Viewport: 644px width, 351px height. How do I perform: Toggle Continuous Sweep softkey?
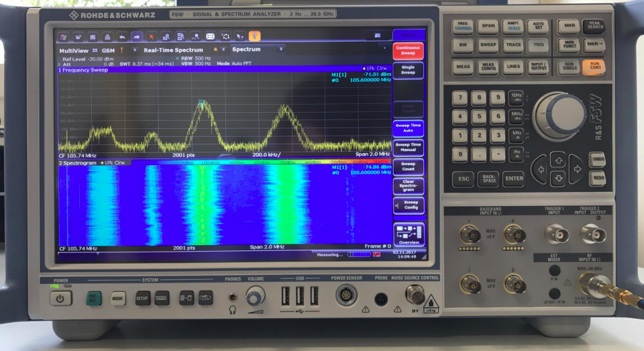[x=408, y=52]
